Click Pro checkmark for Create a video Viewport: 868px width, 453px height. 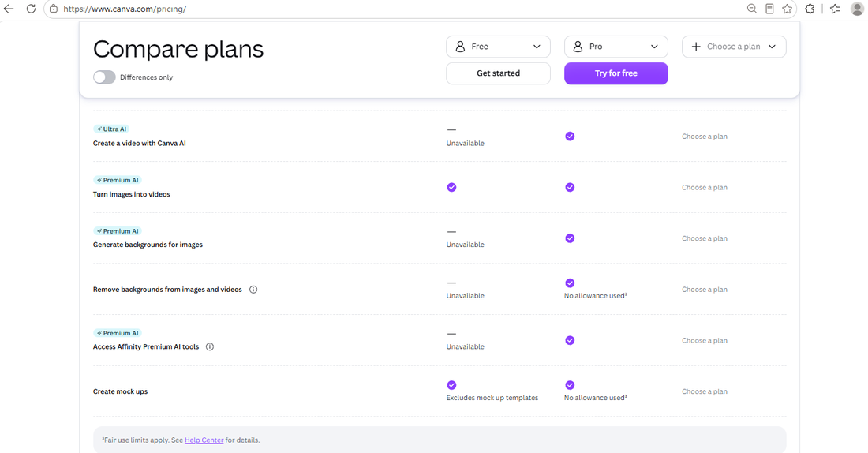pos(570,137)
